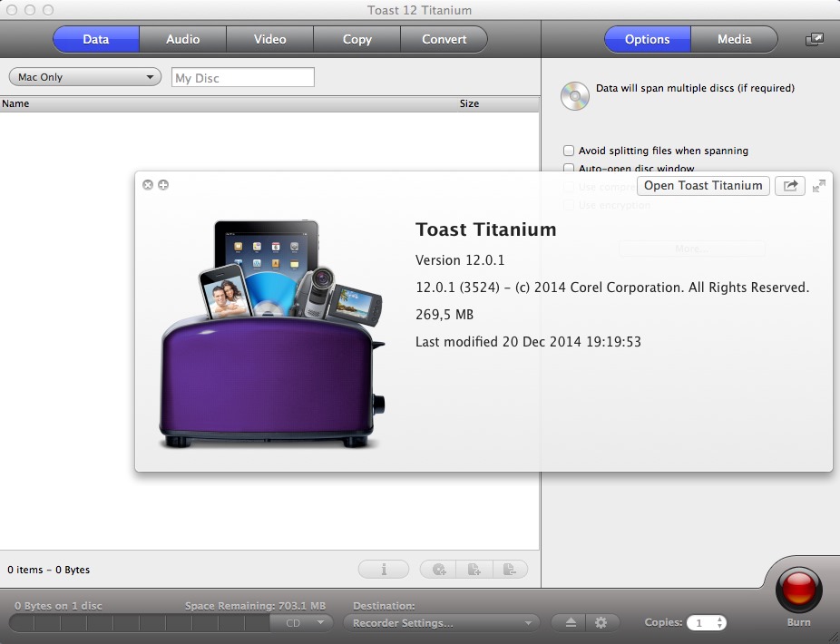Viewport: 840px width, 644px height.
Task: Open the share arrow menu
Action: [790, 185]
